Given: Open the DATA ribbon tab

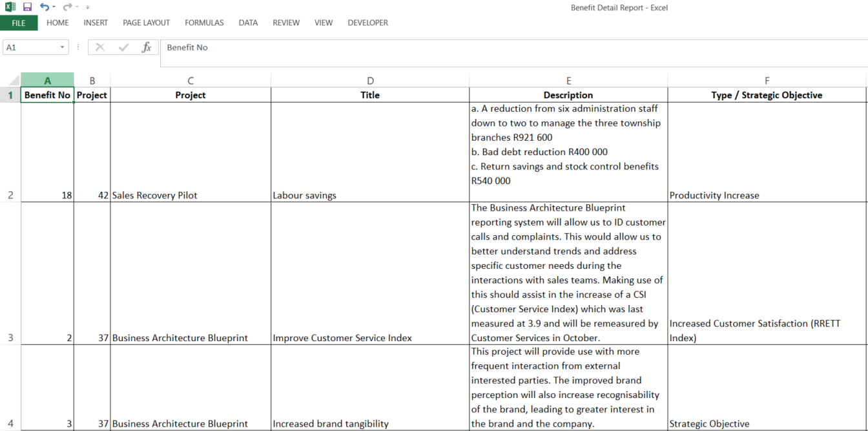Looking at the screenshot, I should pyautogui.click(x=248, y=22).
